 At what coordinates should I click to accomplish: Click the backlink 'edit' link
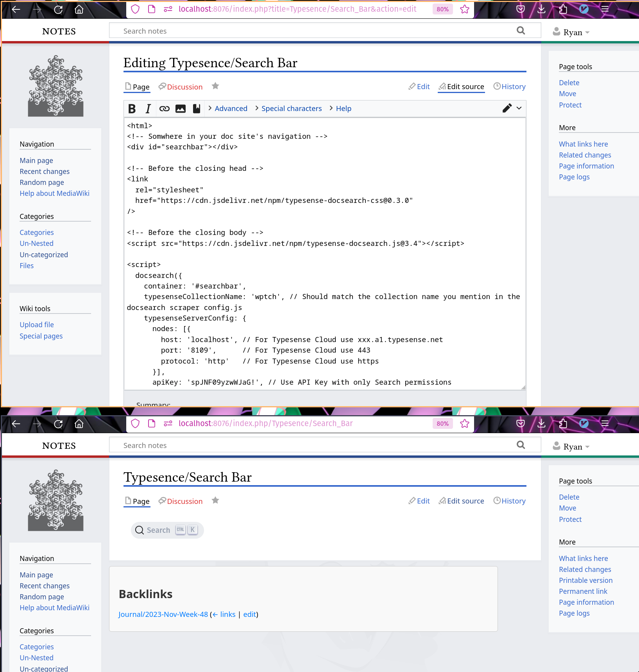pyautogui.click(x=249, y=614)
